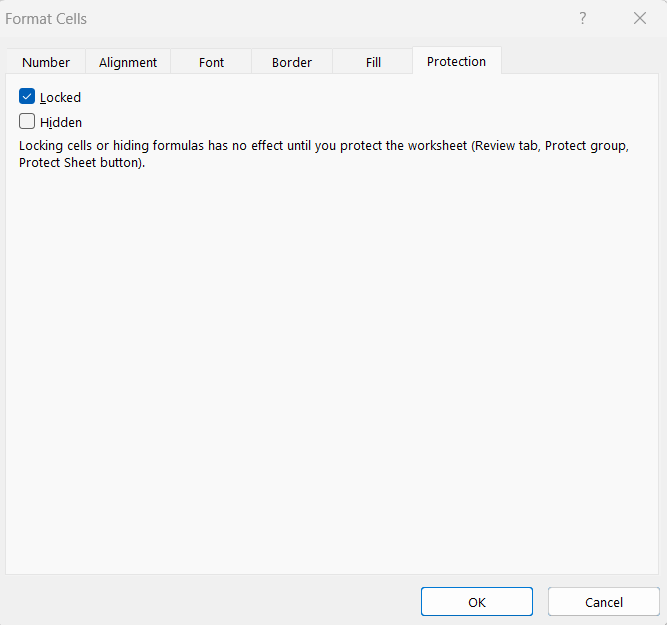Screen dimensions: 667x625
Task: Open the Fill tab
Action: (x=373, y=62)
